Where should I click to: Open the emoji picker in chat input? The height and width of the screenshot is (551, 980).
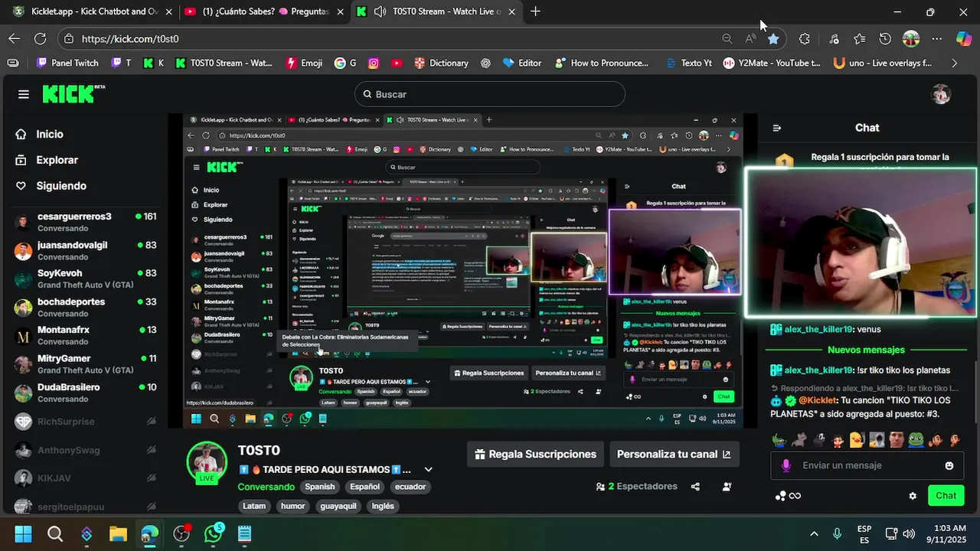point(949,465)
